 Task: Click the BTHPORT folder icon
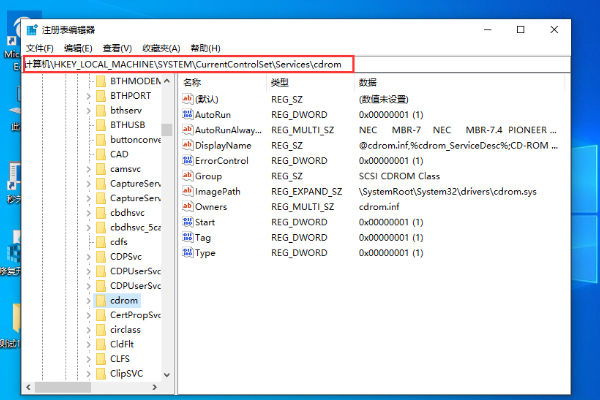coord(101,96)
